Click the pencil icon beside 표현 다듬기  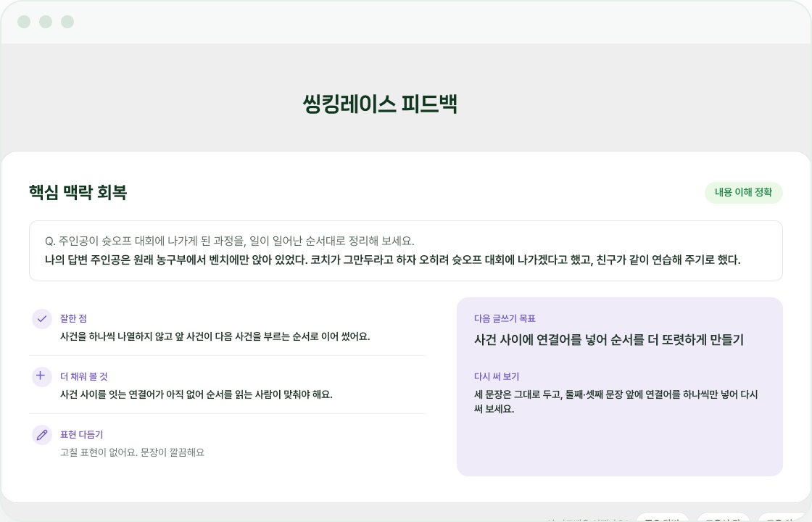42,435
